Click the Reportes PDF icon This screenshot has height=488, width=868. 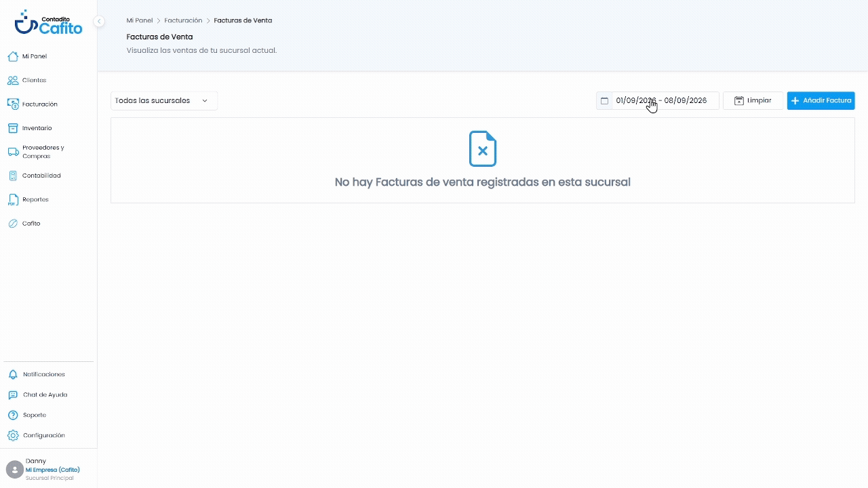(x=13, y=200)
